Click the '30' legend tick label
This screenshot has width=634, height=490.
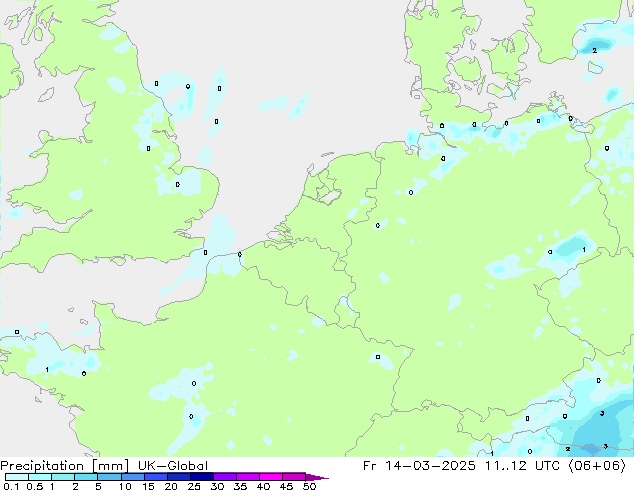coord(217,486)
